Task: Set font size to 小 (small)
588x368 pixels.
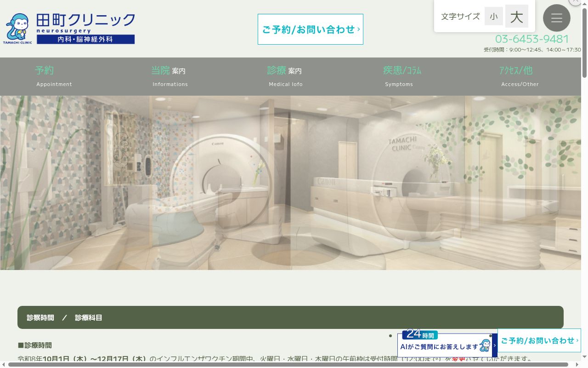Action: tap(494, 17)
